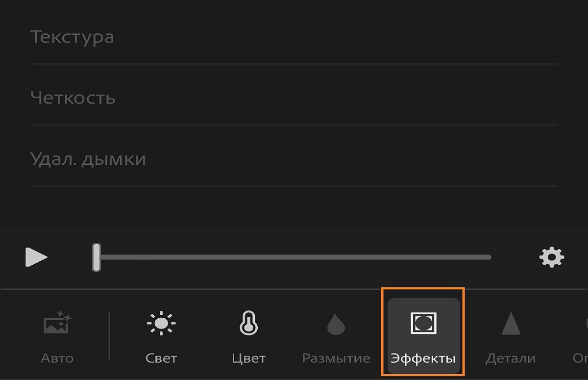Select the Четкость label
This screenshot has height=380, width=588.
pos(73,97)
